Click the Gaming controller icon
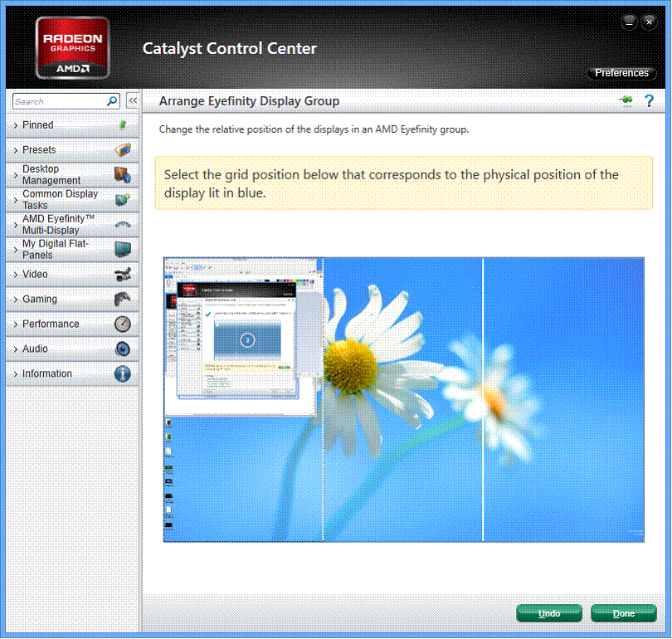 [x=123, y=299]
